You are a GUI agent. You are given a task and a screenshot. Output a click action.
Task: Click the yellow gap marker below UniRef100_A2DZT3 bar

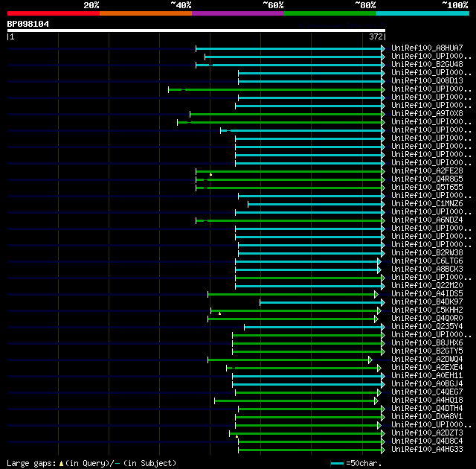(237, 436)
